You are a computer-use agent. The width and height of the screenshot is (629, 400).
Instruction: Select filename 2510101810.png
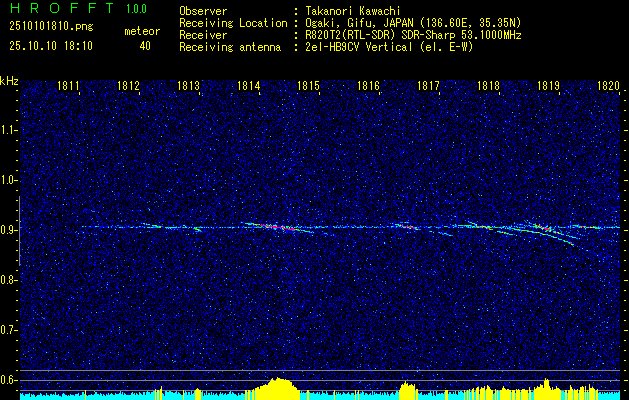(x=51, y=27)
